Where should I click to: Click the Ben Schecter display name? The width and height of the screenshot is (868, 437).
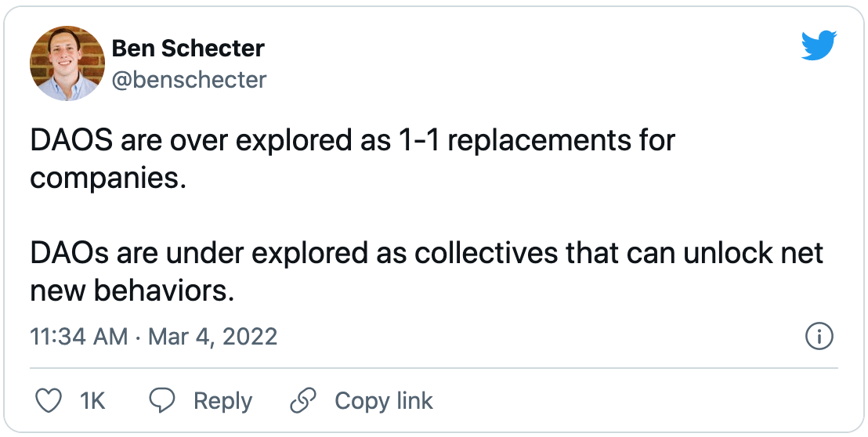pos(188,49)
